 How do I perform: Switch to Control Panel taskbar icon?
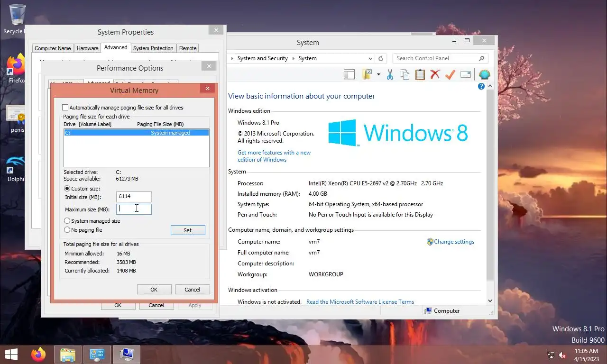pyautogui.click(x=97, y=354)
